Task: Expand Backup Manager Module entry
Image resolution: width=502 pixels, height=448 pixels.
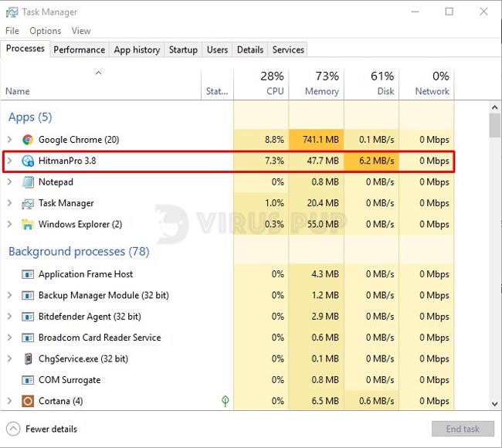Action: [9, 295]
